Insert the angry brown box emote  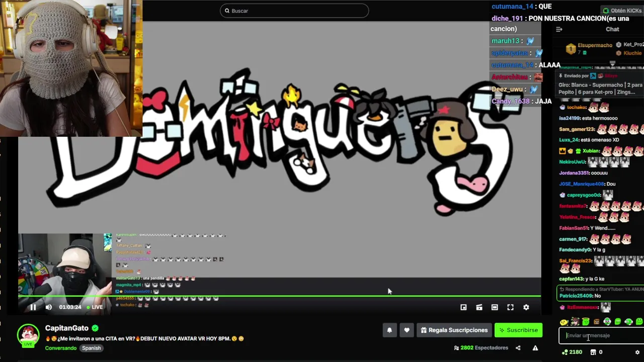[596, 322]
